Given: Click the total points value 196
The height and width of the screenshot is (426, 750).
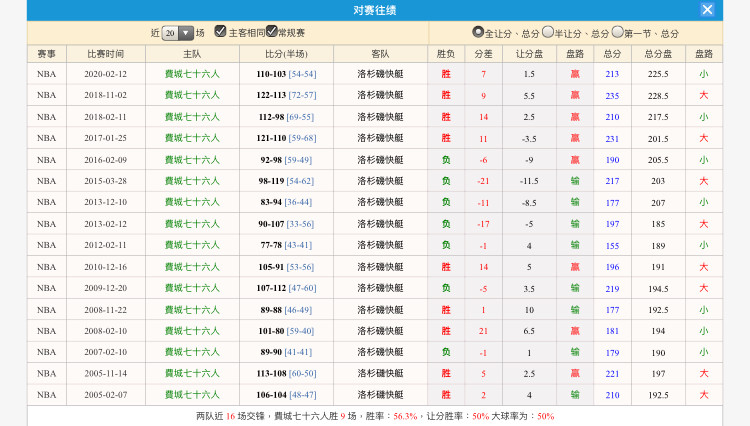Looking at the screenshot, I should 612,267.
